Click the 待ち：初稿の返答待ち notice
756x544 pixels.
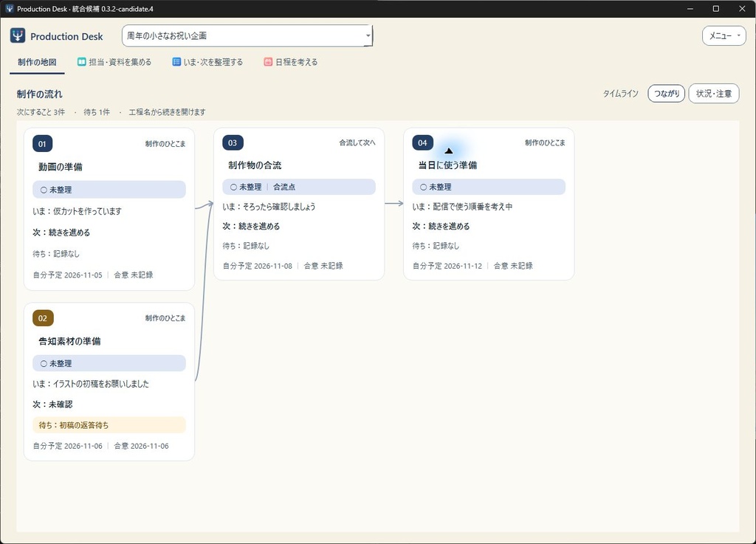pyautogui.click(x=109, y=425)
